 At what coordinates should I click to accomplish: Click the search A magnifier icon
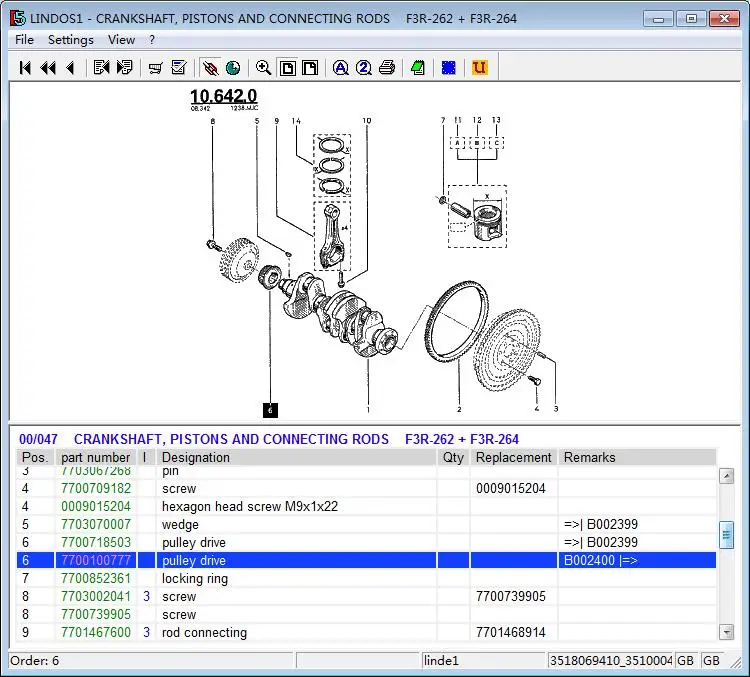tap(340, 68)
